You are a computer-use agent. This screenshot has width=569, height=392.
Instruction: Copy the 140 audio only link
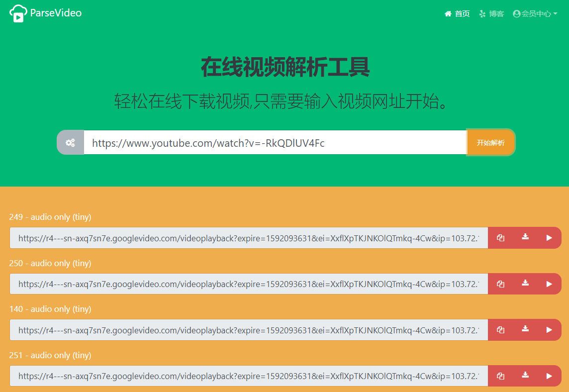500,330
